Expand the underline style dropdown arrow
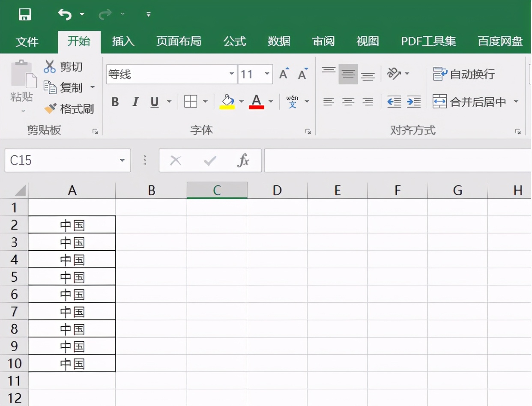 tap(169, 101)
